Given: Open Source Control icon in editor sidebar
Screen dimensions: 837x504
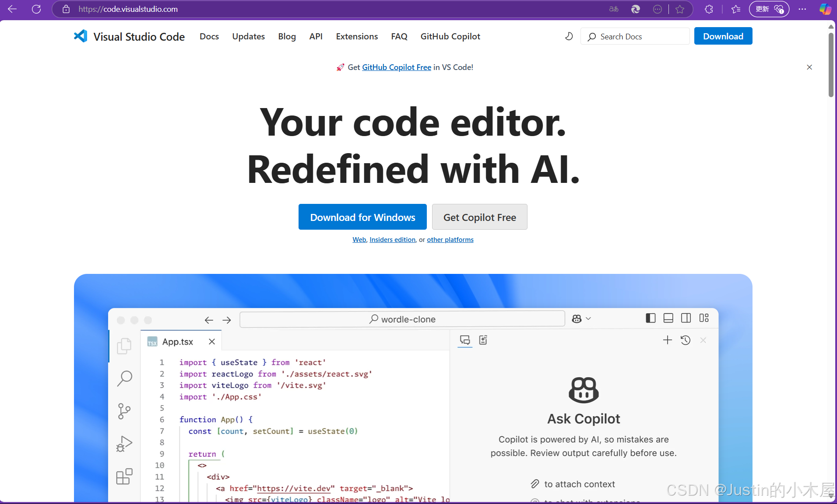Looking at the screenshot, I should [x=124, y=411].
